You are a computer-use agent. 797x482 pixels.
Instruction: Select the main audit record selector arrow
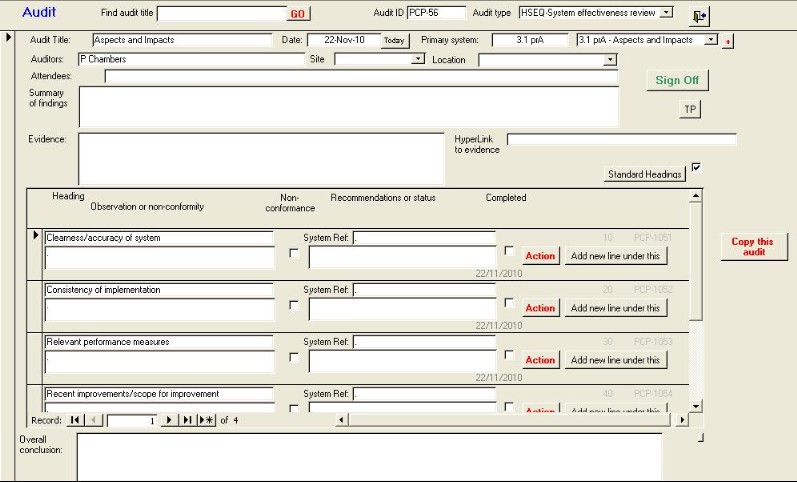(x=9, y=37)
